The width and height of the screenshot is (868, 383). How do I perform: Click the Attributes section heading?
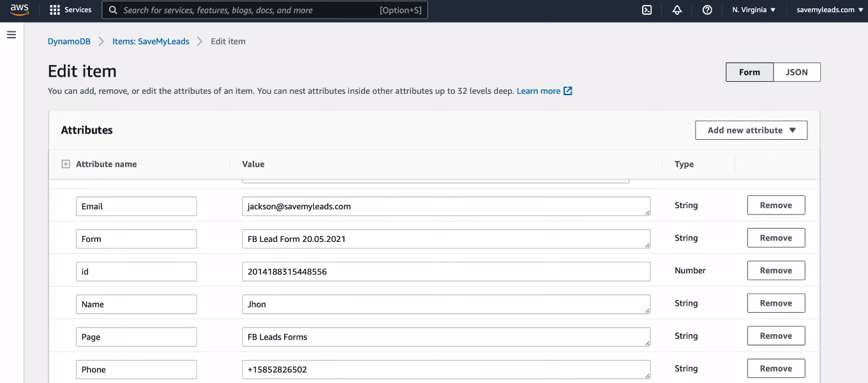tap(87, 130)
